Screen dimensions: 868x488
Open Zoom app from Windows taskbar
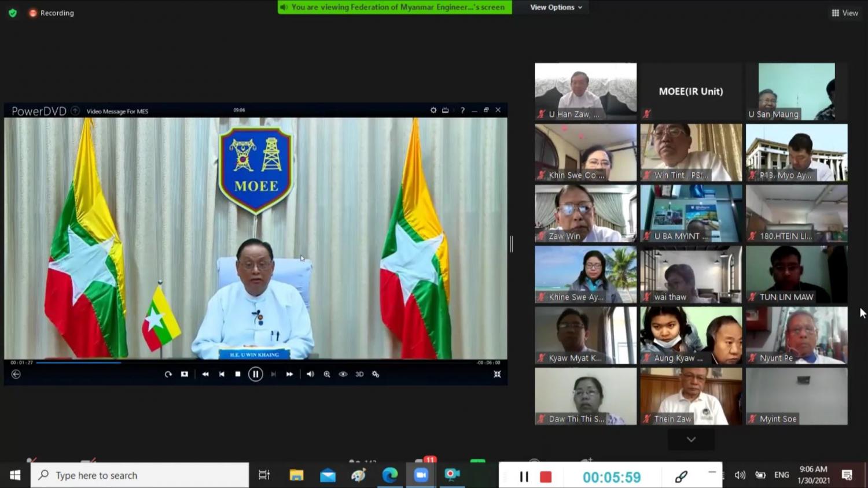click(421, 475)
